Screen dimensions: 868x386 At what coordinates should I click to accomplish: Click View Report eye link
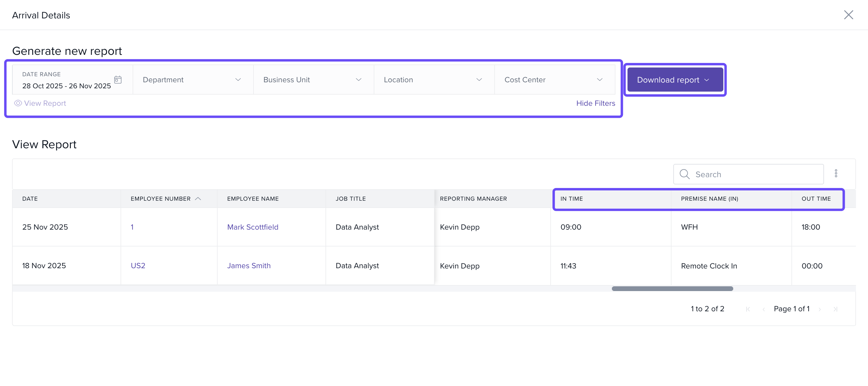[40, 103]
